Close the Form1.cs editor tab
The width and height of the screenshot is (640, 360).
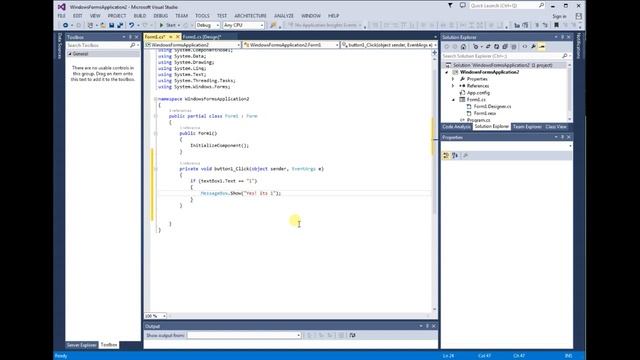[178, 37]
